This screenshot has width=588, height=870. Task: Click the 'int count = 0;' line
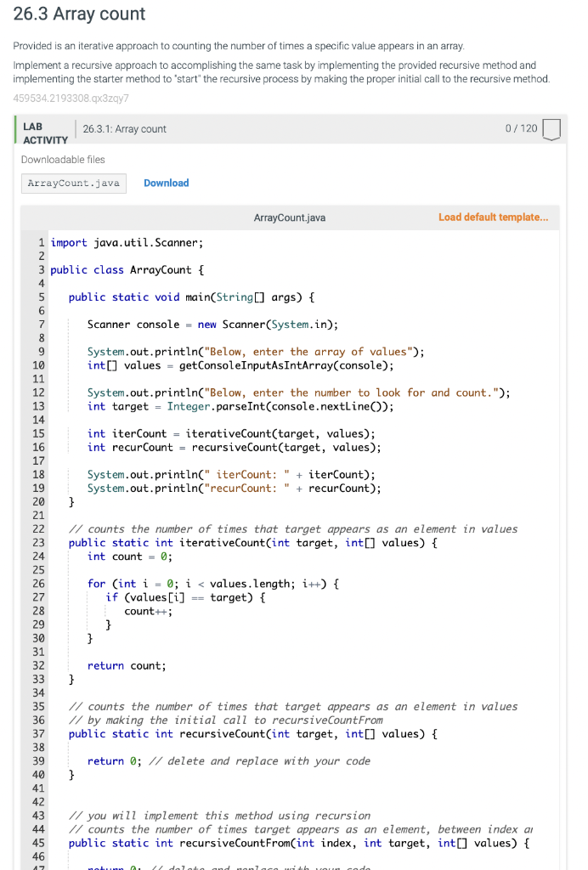point(130,556)
